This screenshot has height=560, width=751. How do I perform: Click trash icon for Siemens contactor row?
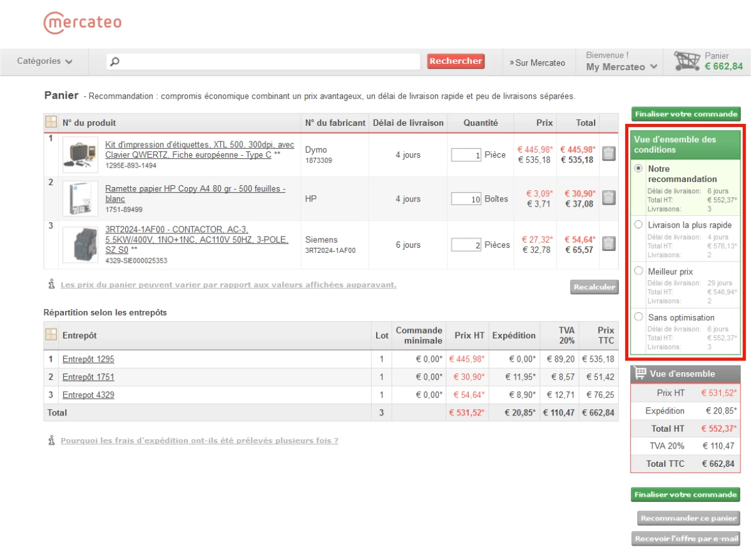point(608,244)
